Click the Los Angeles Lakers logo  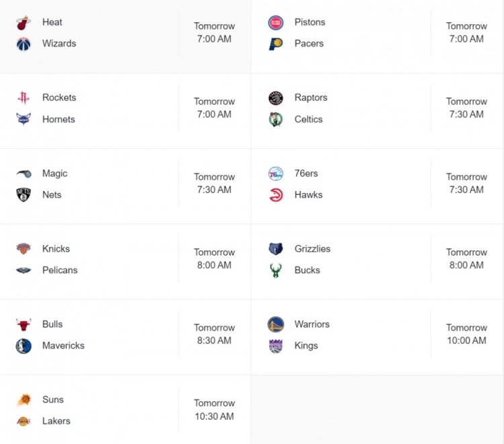point(24,421)
